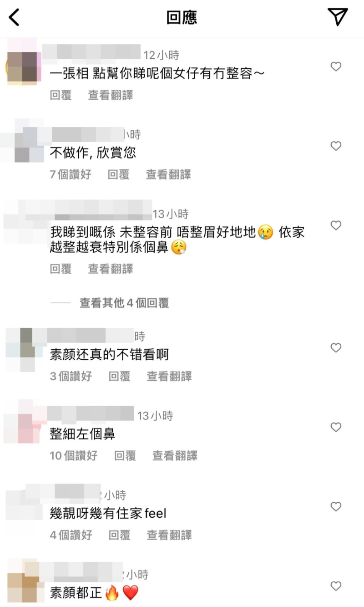This screenshot has height=607, width=364.
Task: Like the comment 不做作, 欣賞您
Action: tap(336, 146)
